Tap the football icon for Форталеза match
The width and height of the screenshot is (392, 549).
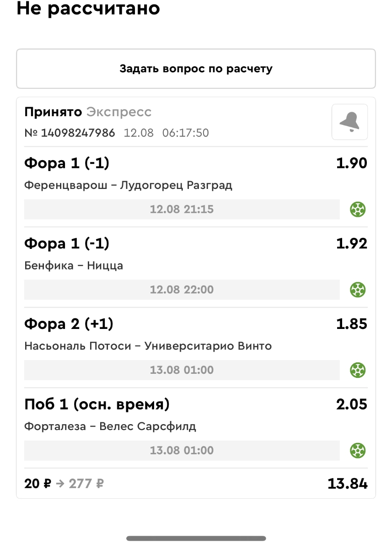(358, 450)
